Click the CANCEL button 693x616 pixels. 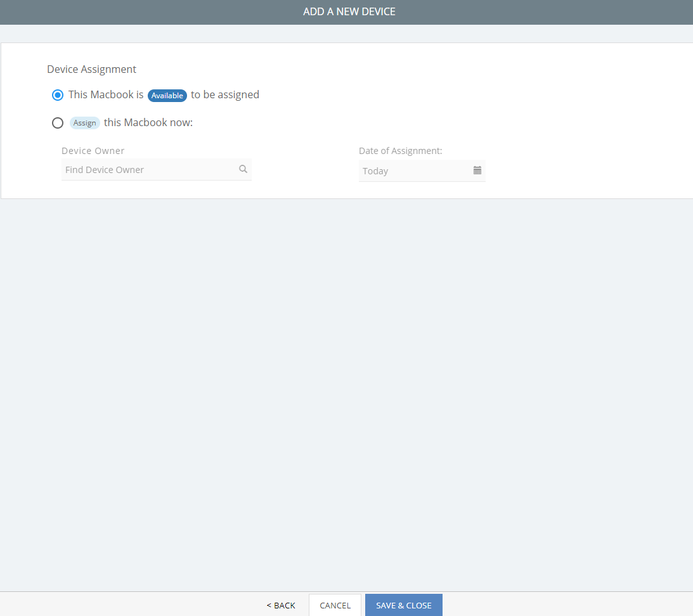point(335,605)
